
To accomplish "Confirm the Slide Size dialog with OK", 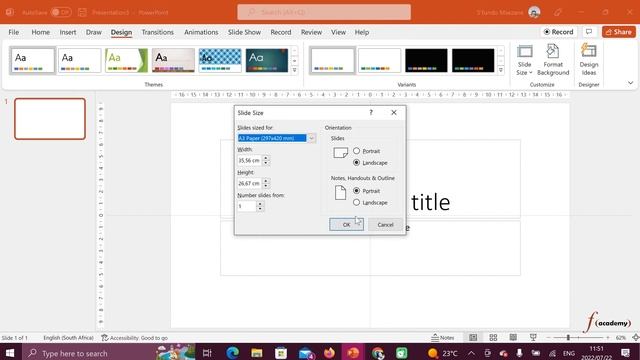I will pos(346,224).
